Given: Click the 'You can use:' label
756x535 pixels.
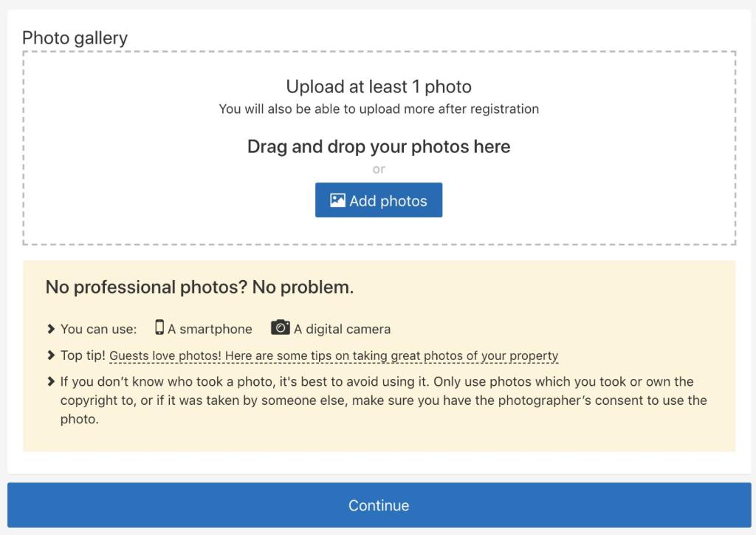Looking at the screenshot, I should pyautogui.click(x=98, y=329).
